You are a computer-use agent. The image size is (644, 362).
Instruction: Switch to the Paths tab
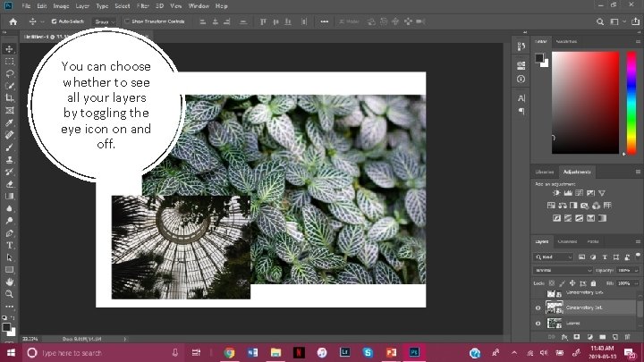(593, 241)
